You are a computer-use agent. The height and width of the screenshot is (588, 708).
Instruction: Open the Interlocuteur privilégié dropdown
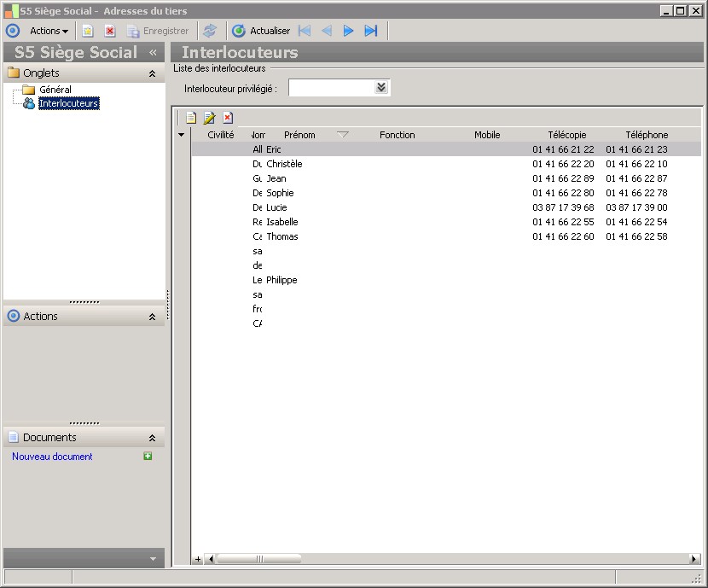pos(381,88)
